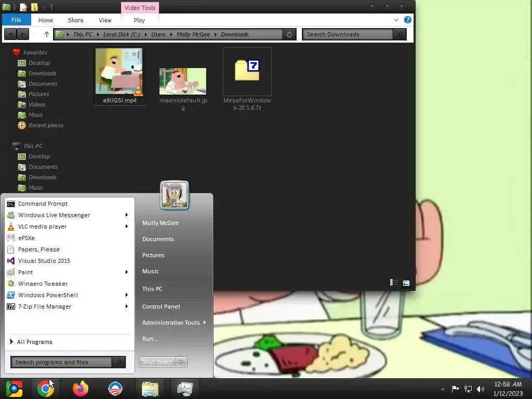Click Local Disk (C:) in breadcrumb
The image size is (532, 399).
(122, 34)
